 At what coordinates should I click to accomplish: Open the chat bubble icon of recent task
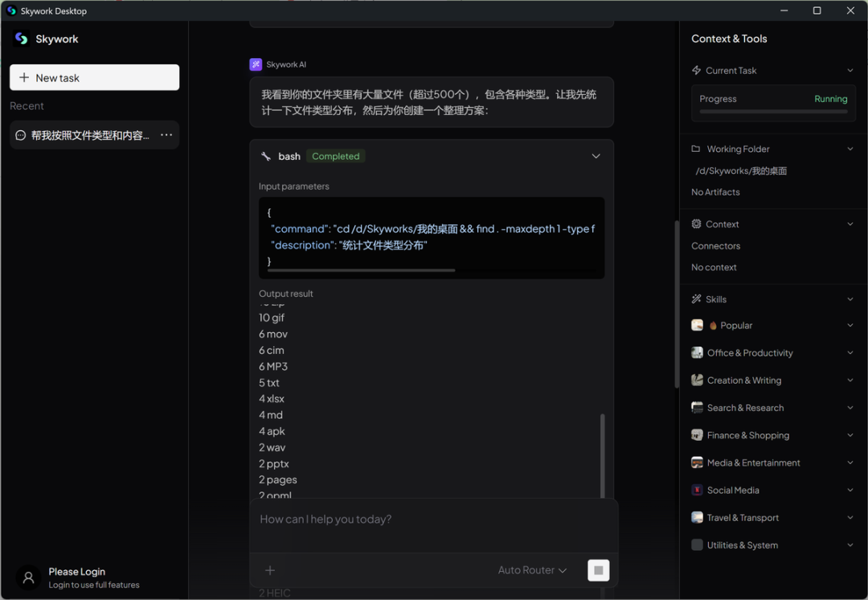click(20, 135)
